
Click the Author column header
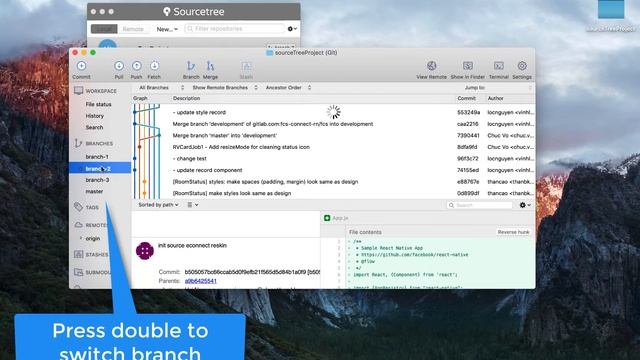pos(496,98)
